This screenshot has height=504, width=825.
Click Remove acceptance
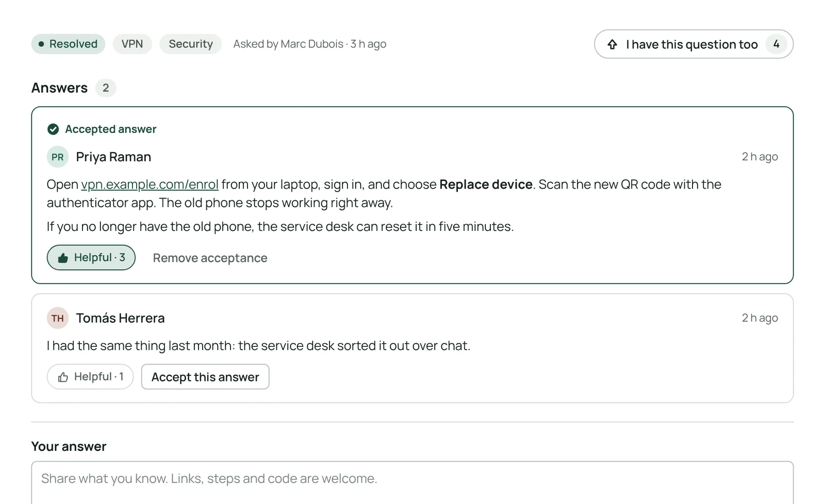point(210,258)
